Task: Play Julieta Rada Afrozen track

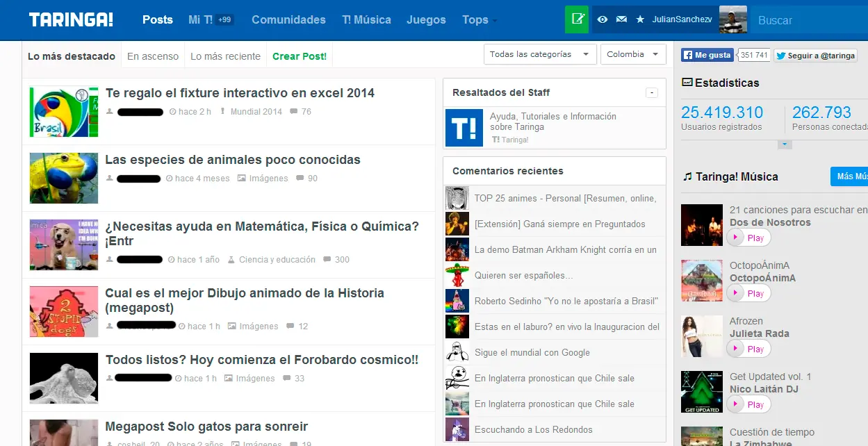Action: pos(748,349)
